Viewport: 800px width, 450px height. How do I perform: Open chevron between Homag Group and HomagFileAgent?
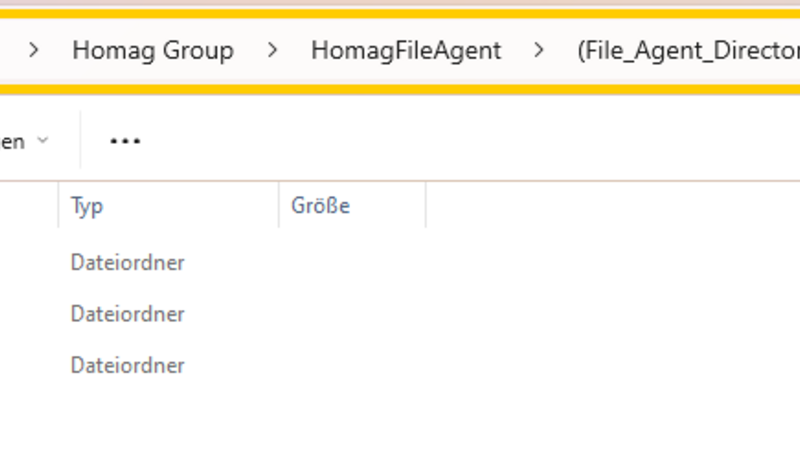pyautogui.click(x=272, y=50)
